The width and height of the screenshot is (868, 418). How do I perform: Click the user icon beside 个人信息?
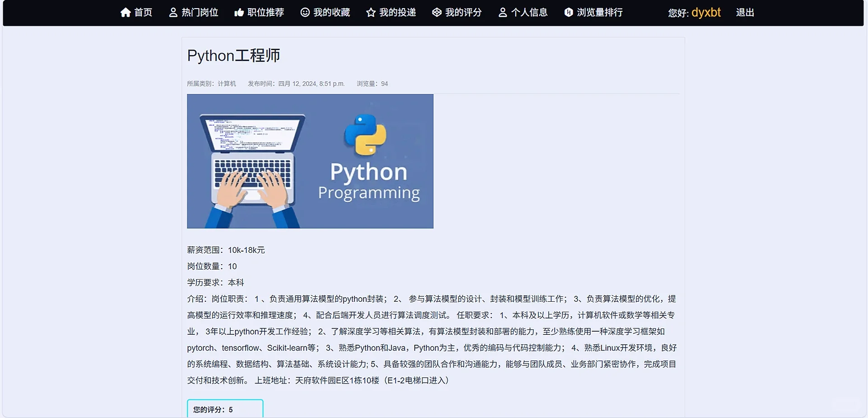click(503, 13)
